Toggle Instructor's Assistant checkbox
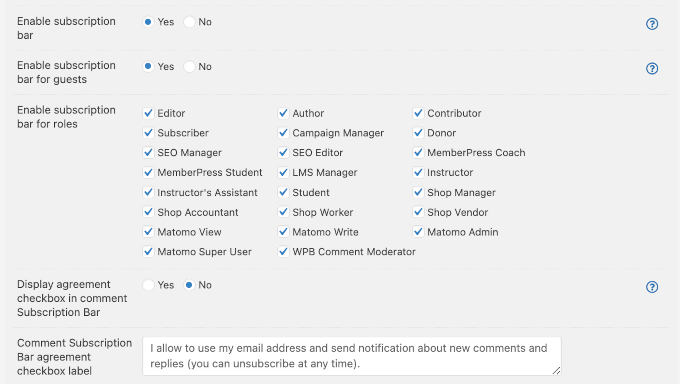 pos(148,192)
